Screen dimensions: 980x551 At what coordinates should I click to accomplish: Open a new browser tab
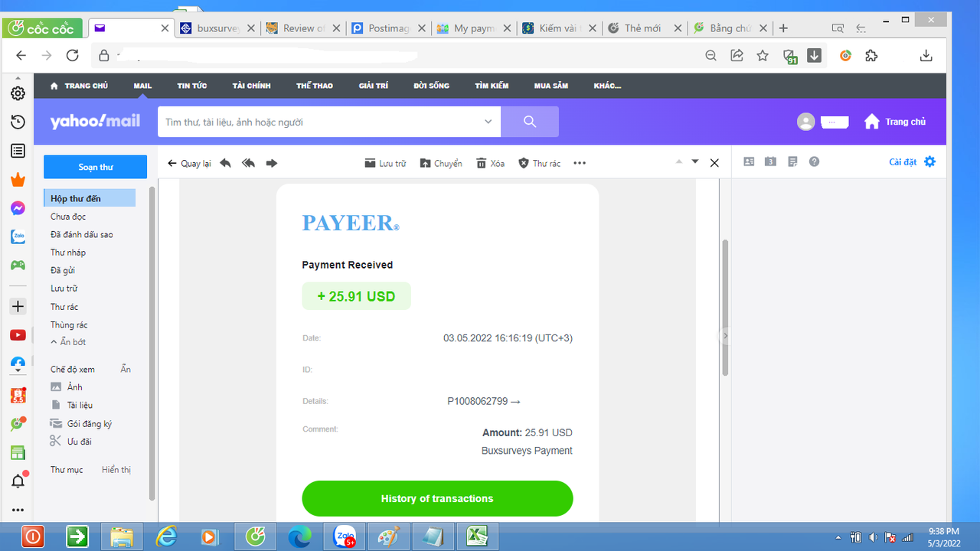click(x=783, y=28)
